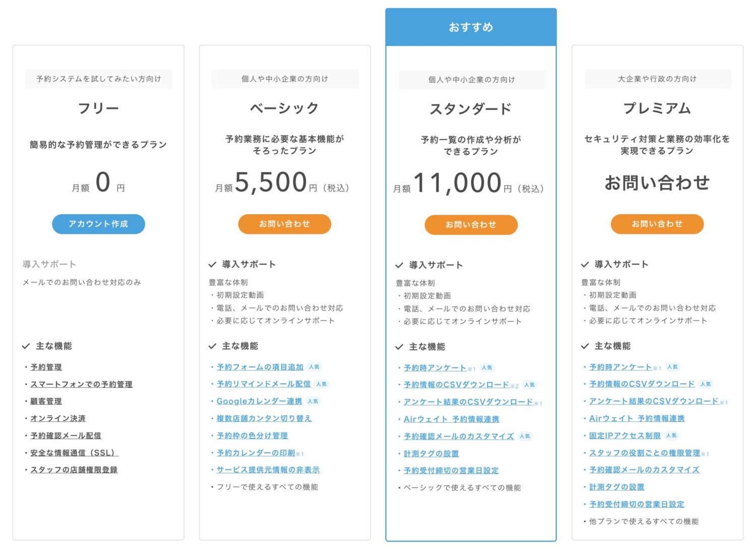Click お問い合わせ under the スタンダード plan

(471, 225)
